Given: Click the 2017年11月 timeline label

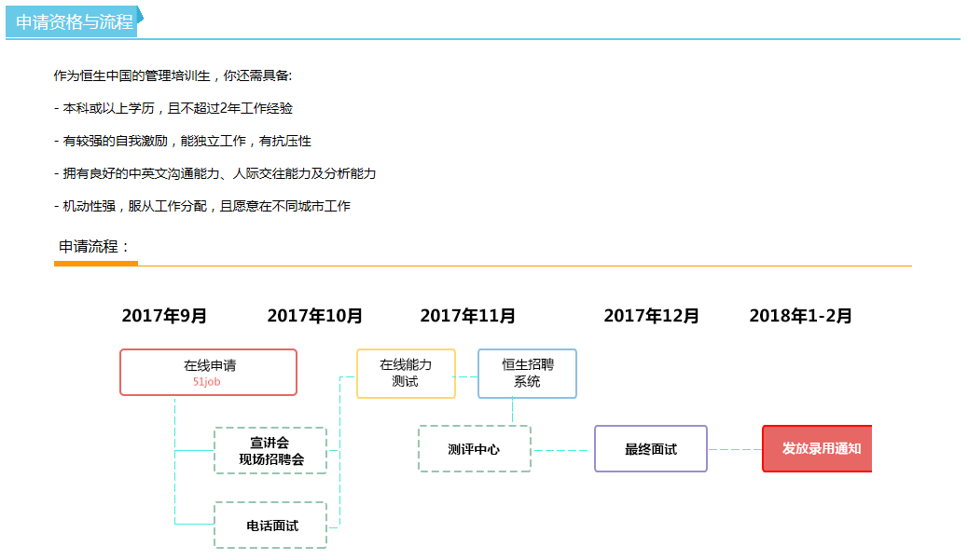Looking at the screenshot, I should (467, 316).
